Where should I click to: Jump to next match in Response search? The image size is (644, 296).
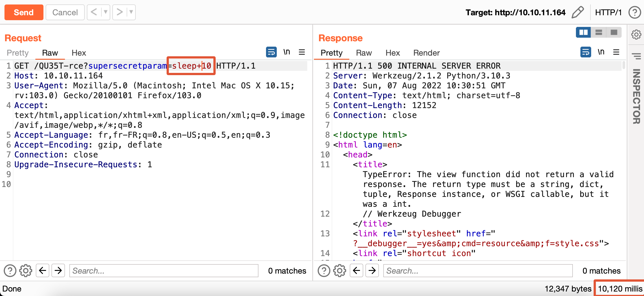(372, 270)
